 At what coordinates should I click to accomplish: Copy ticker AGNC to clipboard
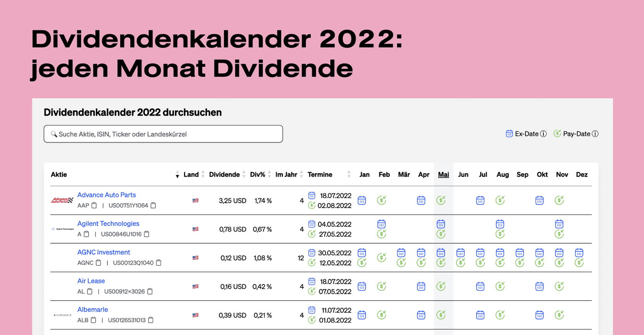point(98,262)
